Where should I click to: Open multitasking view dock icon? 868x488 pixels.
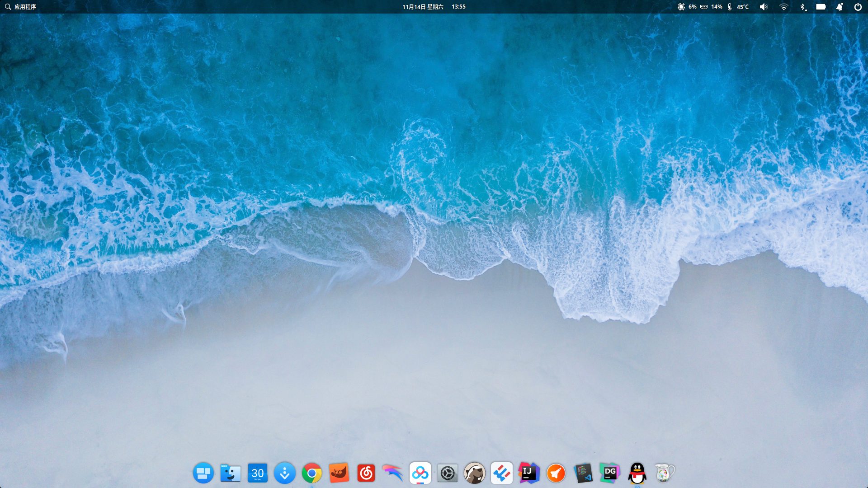coord(203,473)
